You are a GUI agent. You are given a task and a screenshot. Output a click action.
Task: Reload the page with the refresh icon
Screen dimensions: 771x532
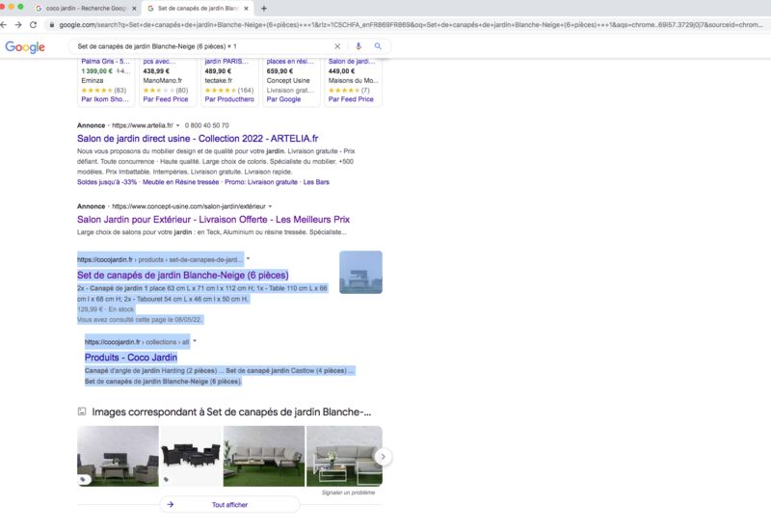[33, 25]
